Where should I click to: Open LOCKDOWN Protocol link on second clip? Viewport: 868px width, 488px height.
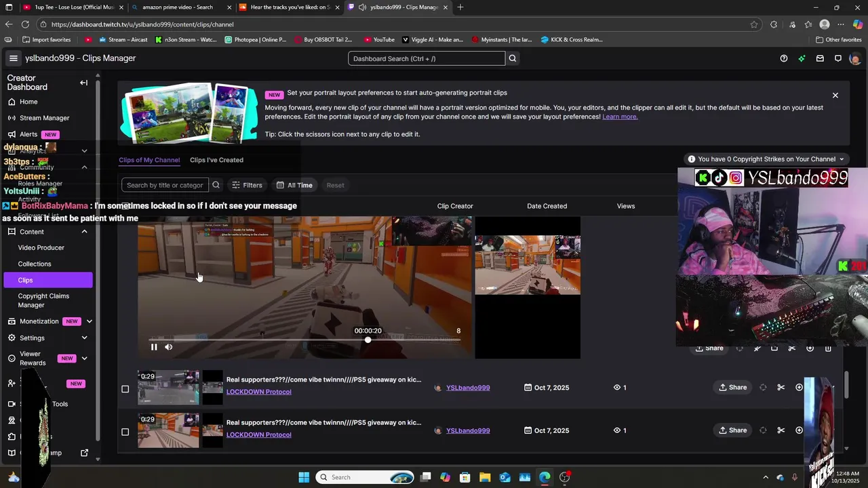pyautogui.click(x=259, y=434)
